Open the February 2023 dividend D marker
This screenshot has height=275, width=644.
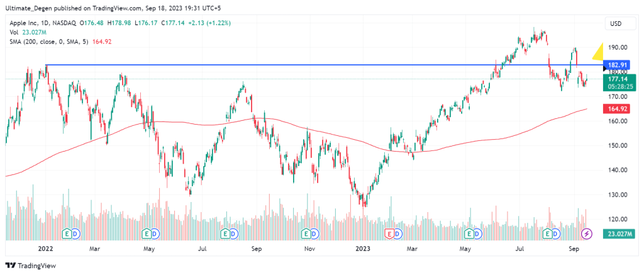(x=398, y=234)
